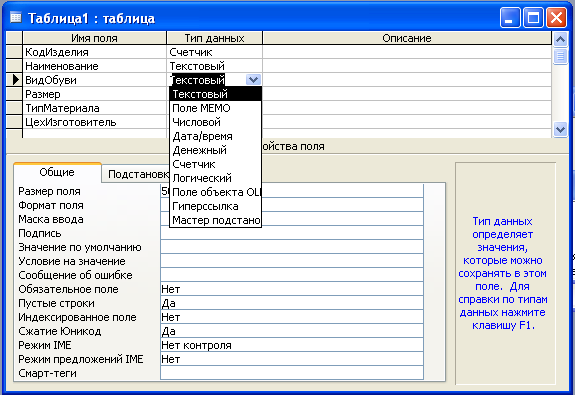Click the Режим IME value Нет контроля
575x395 pixels.
coord(292,345)
